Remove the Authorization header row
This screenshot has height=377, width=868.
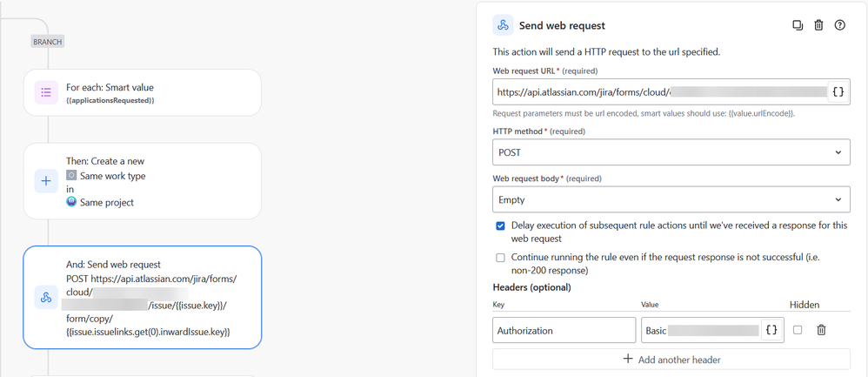(x=822, y=330)
